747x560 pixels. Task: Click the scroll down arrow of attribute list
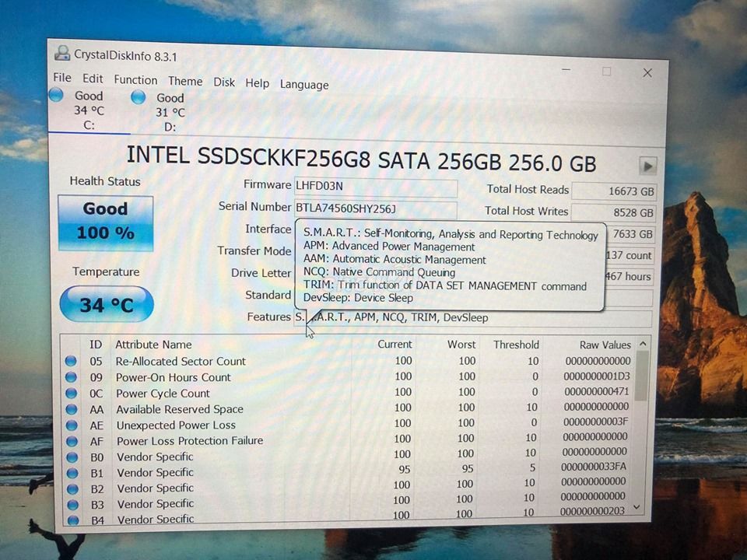(x=637, y=508)
